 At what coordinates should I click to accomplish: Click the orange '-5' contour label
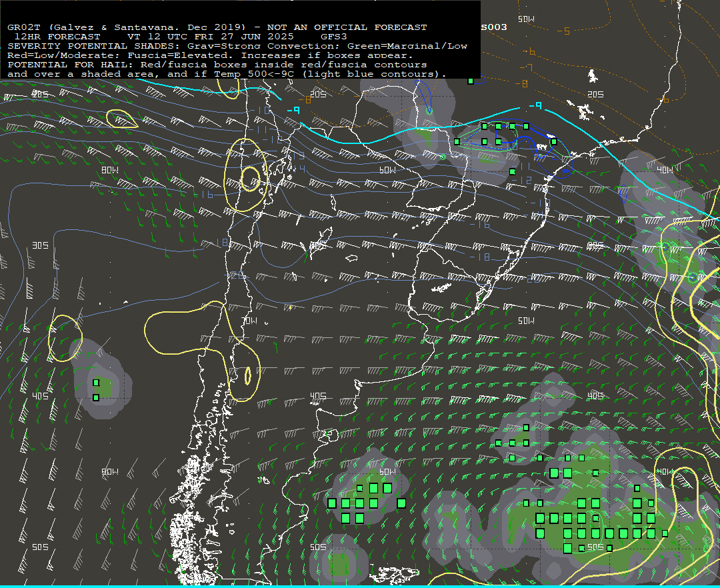[563, 31]
